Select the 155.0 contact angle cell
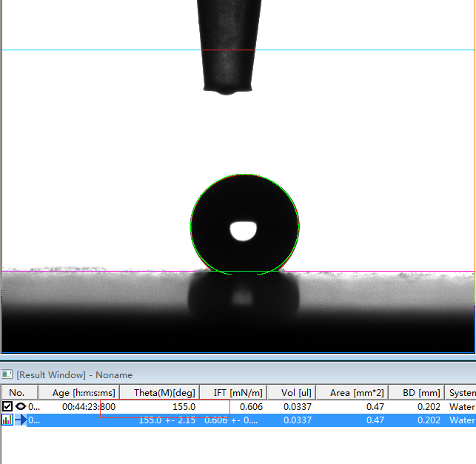Viewport: 476px width, 464px height. pos(183,407)
